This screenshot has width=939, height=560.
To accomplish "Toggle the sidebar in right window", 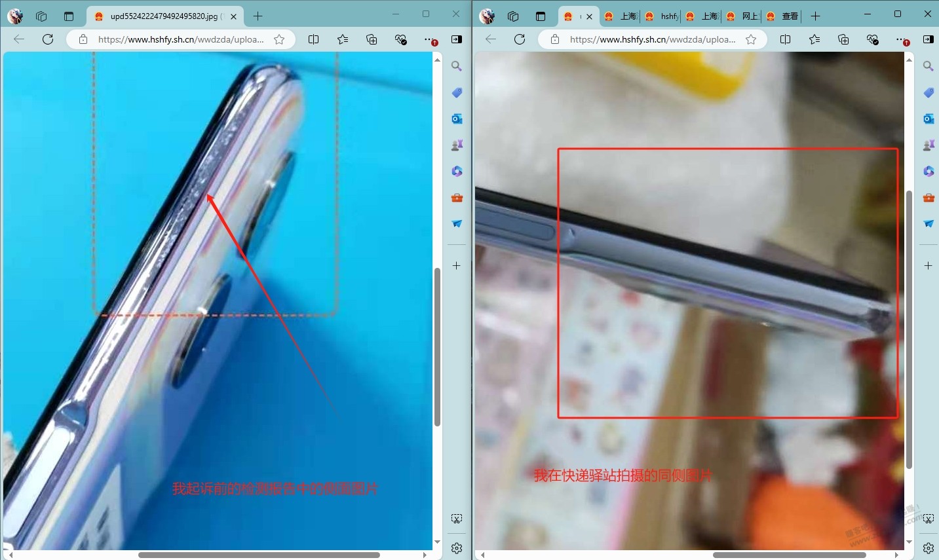I will (x=929, y=39).
